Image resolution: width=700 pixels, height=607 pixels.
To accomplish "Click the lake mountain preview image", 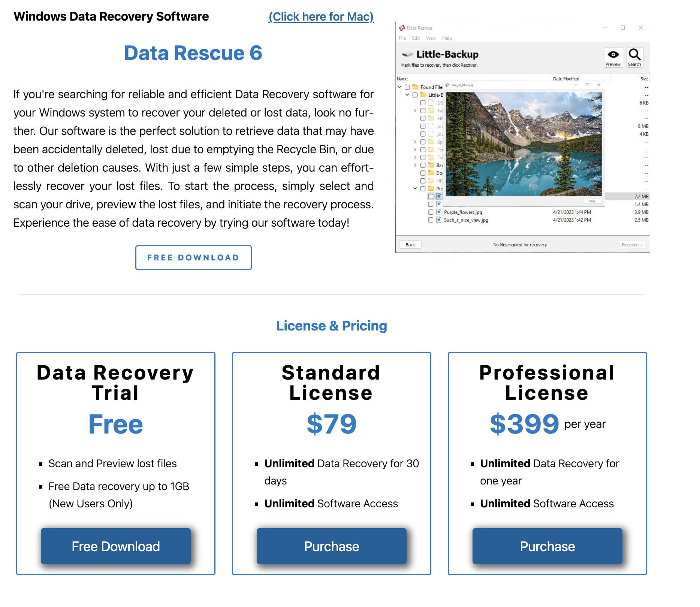I will [524, 144].
